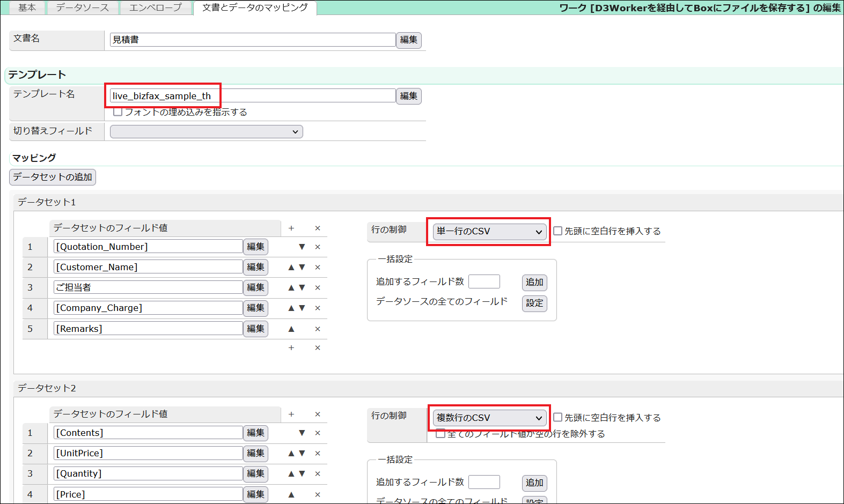Open the エンベロープ tab

156,8
